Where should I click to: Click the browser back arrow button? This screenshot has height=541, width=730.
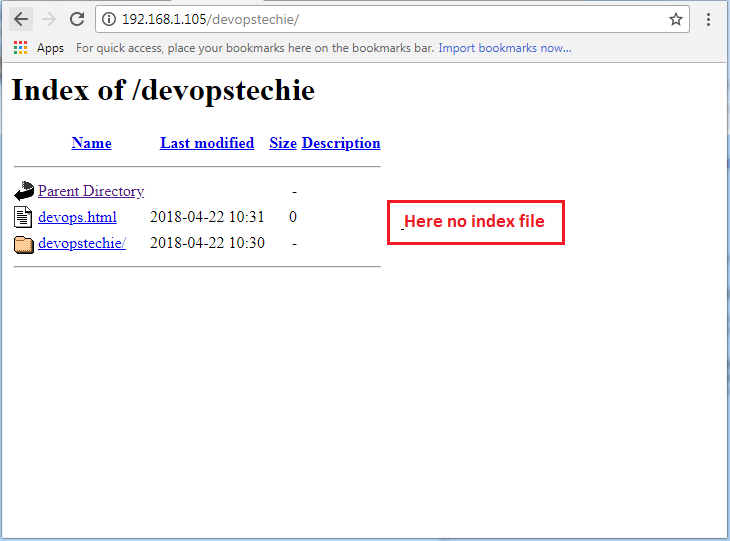(21, 19)
